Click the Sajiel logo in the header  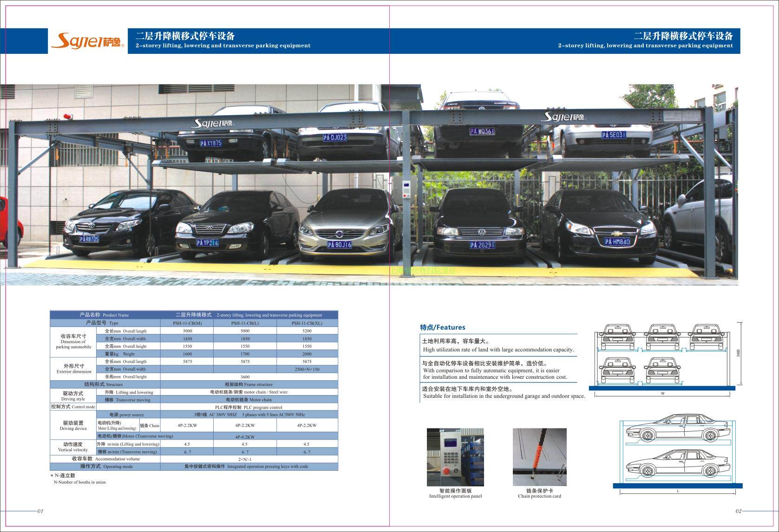pyautogui.click(x=88, y=40)
